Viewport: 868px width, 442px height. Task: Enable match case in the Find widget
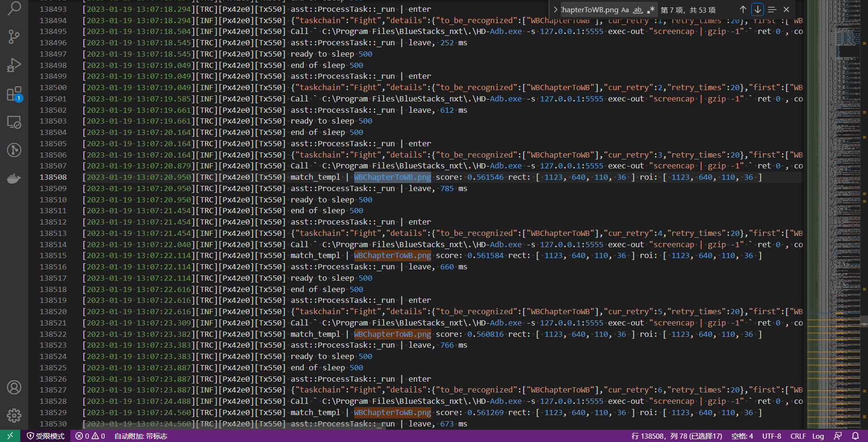click(625, 9)
